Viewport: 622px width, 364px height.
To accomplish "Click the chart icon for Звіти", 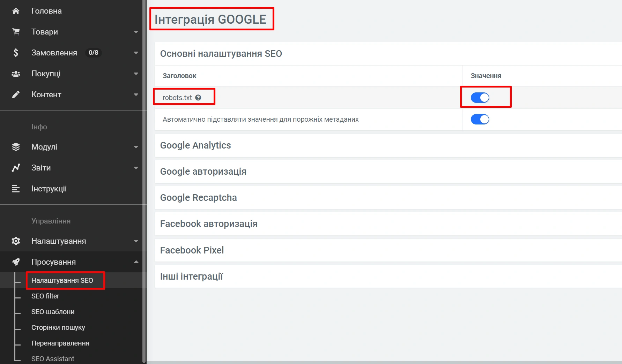I will (x=16, y=168).
